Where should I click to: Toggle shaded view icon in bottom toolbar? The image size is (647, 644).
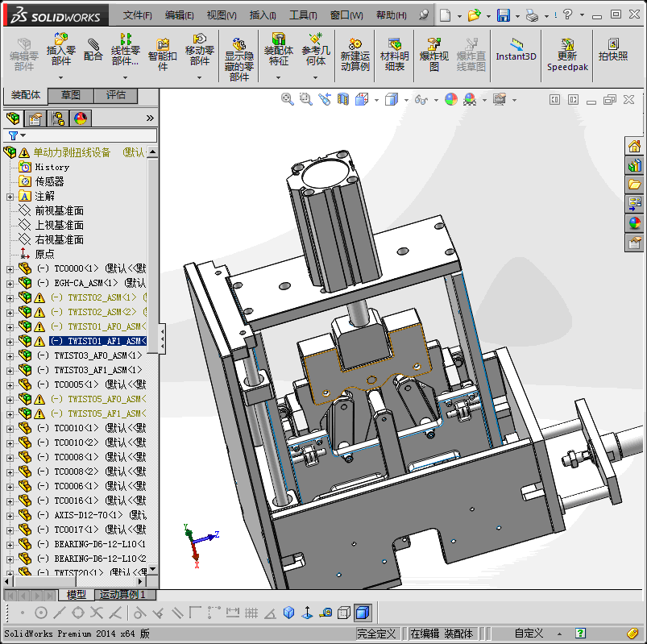coord(363,613)
